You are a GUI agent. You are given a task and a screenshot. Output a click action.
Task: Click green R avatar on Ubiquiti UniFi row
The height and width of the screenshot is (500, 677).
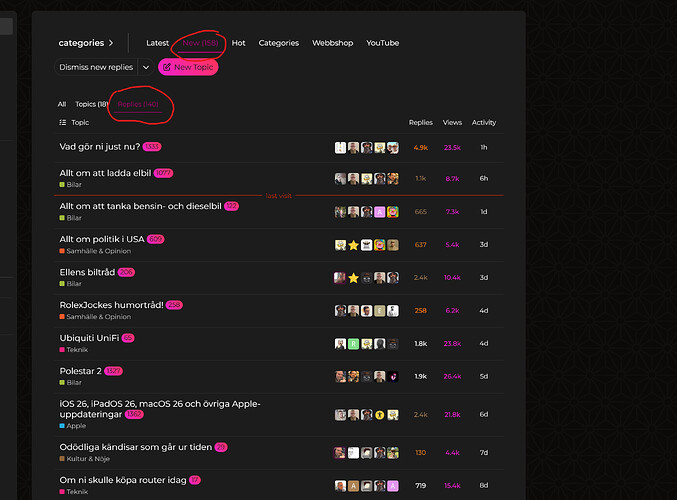[353, 344]
